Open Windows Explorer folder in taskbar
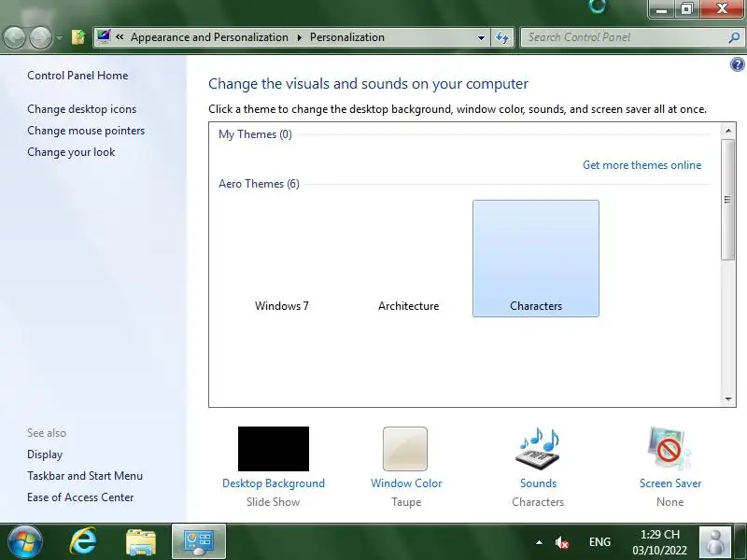Screen dimensions: 747x560 tap(141, 542)
